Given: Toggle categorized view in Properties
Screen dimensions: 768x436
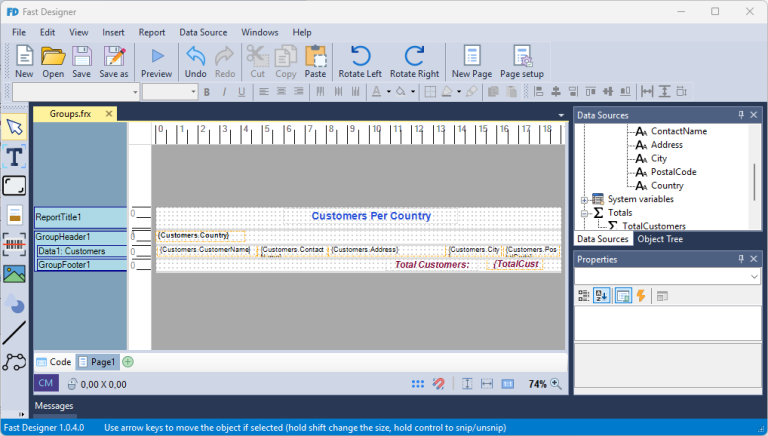Looking at the screenshot, I should pos(583,296).
